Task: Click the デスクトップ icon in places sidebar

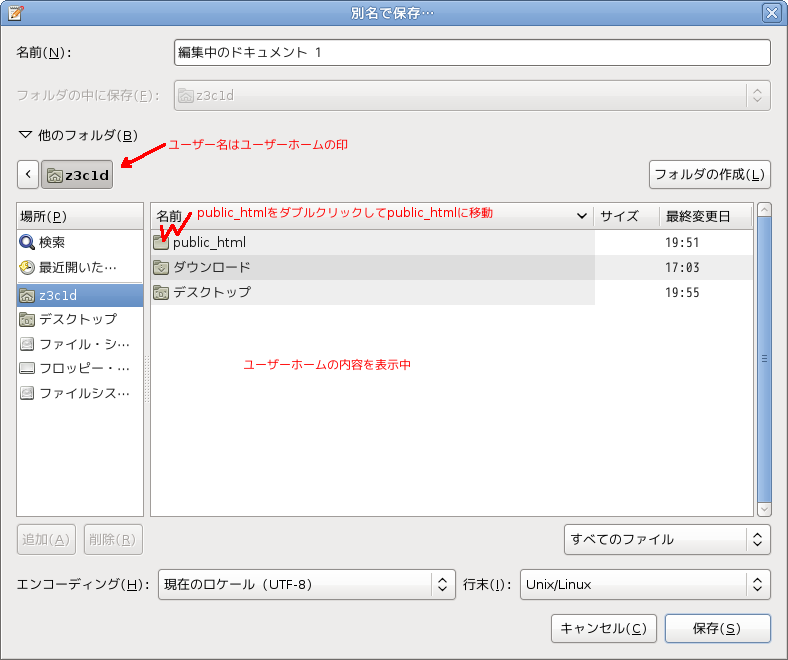Action: [x=27, y=320]
